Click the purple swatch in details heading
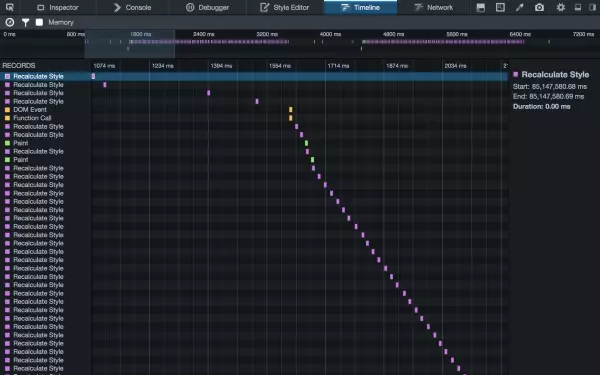This screenshot has width=600, height=375. click(515, 74)
